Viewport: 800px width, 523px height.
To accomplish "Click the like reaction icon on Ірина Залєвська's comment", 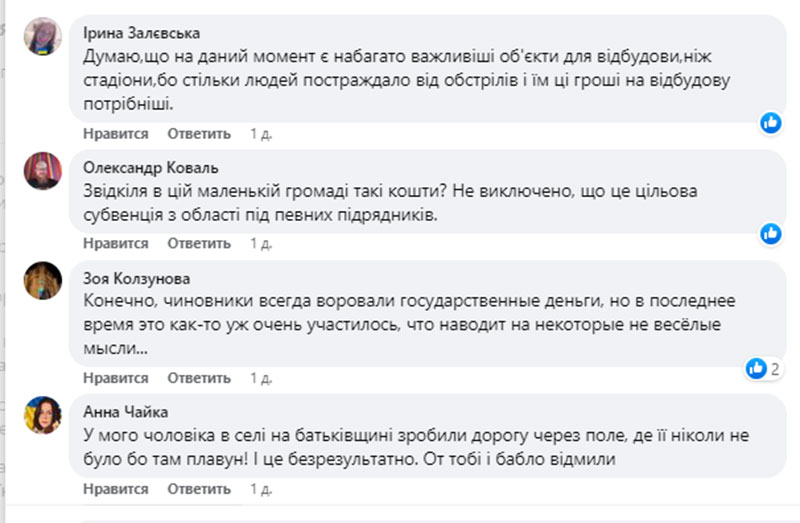I will pos(770,122).
